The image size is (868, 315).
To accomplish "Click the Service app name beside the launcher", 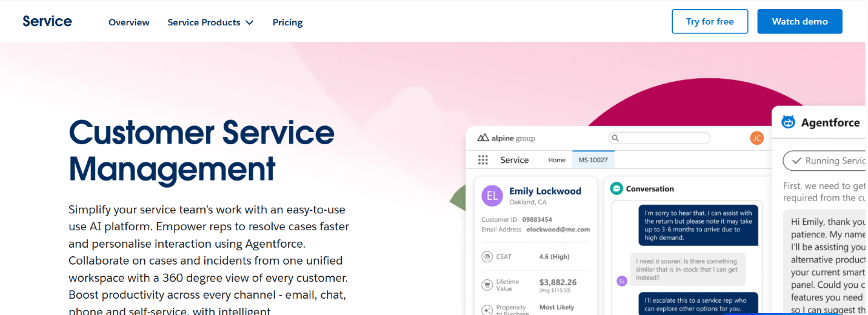I will click(x=515, y=160).
